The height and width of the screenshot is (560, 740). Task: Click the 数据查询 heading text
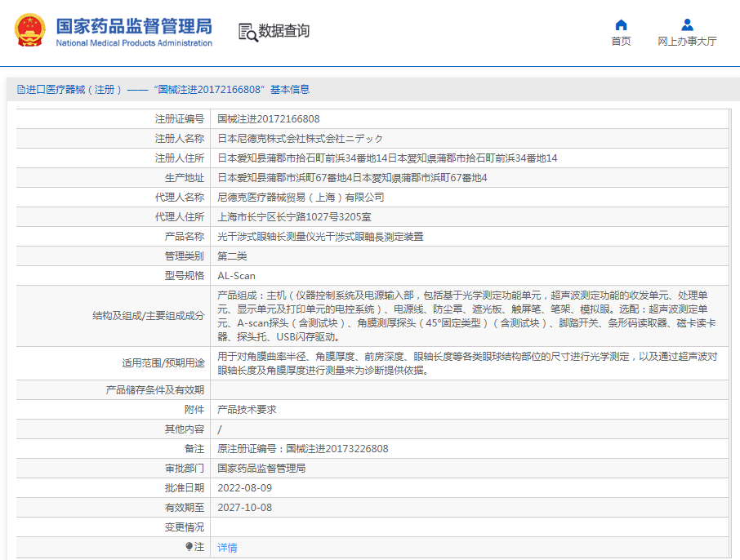(284, 32)
